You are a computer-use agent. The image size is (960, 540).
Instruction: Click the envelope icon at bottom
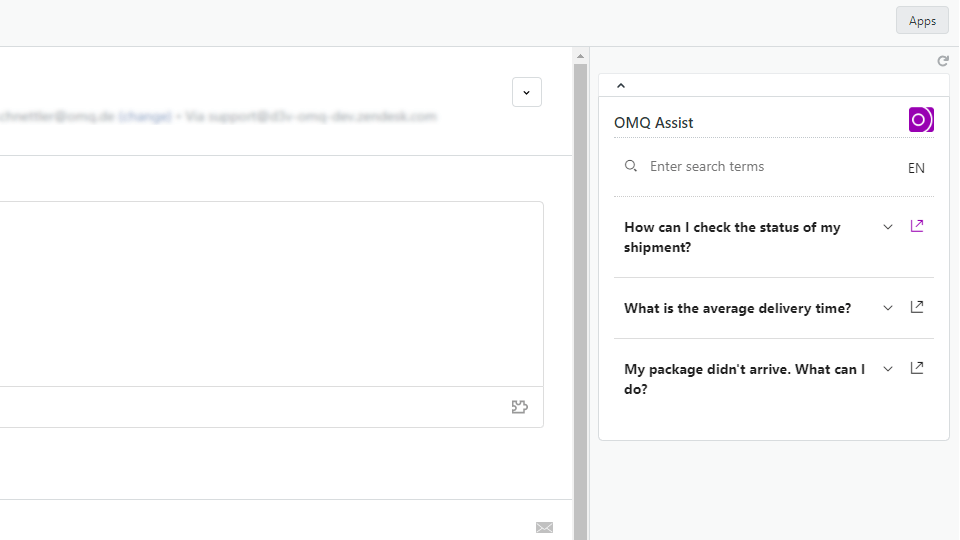coord(544,527)
